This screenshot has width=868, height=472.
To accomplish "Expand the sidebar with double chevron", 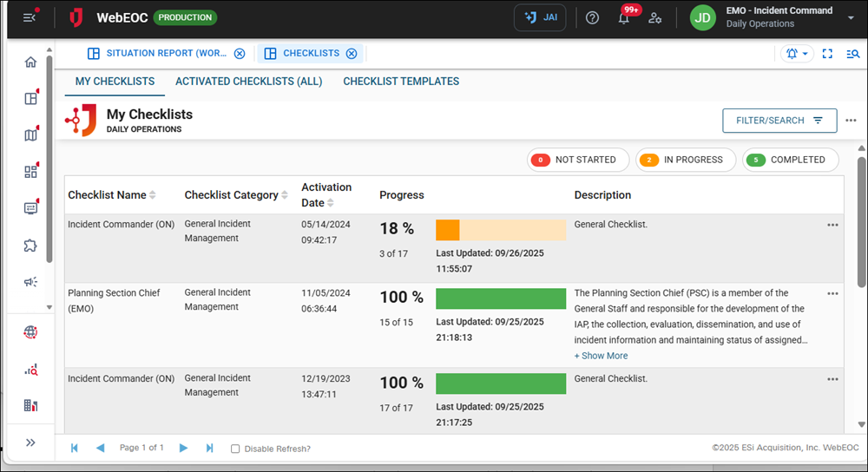I will [31, 442].
